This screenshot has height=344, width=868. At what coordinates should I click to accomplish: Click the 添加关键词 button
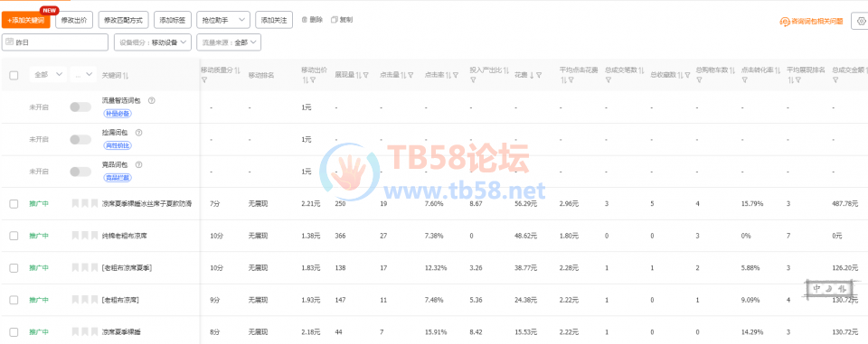click(26, 20)
